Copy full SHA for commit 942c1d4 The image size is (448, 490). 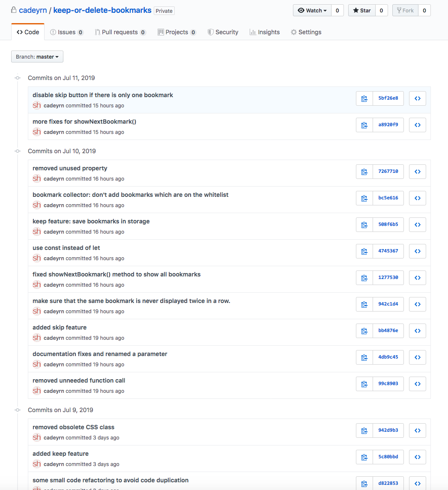point(364,304)
